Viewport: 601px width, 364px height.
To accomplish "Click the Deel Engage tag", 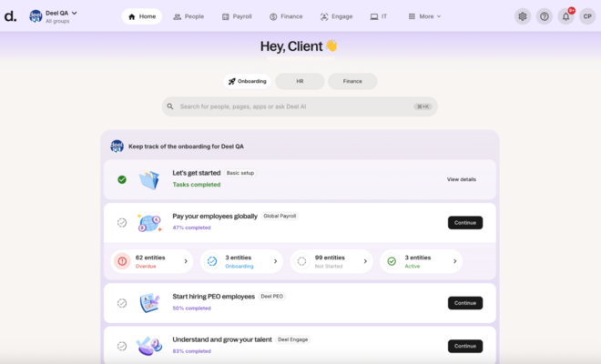I will tap(293, 339).
